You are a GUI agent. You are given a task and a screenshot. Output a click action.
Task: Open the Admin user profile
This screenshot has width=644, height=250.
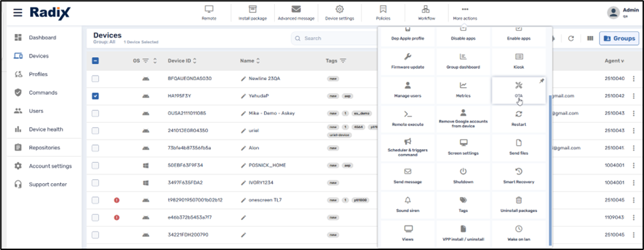[623, 12]
